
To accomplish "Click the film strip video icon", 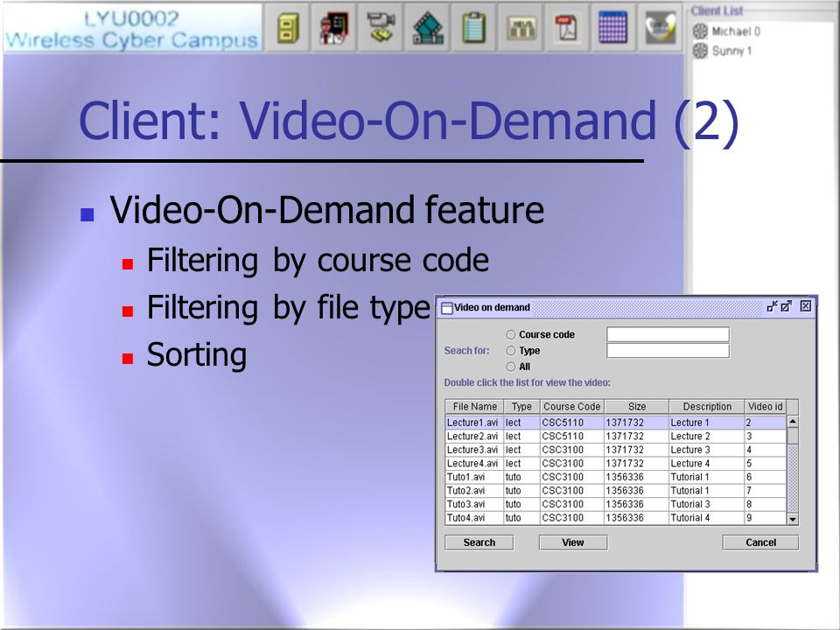I will point(428,27).
